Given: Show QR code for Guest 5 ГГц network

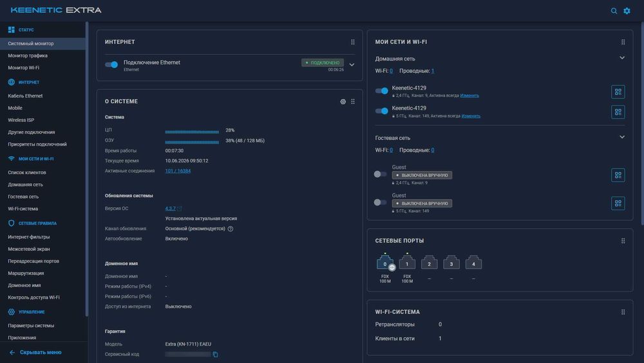Looking at the screenshot, I should [x=618, y=203].
